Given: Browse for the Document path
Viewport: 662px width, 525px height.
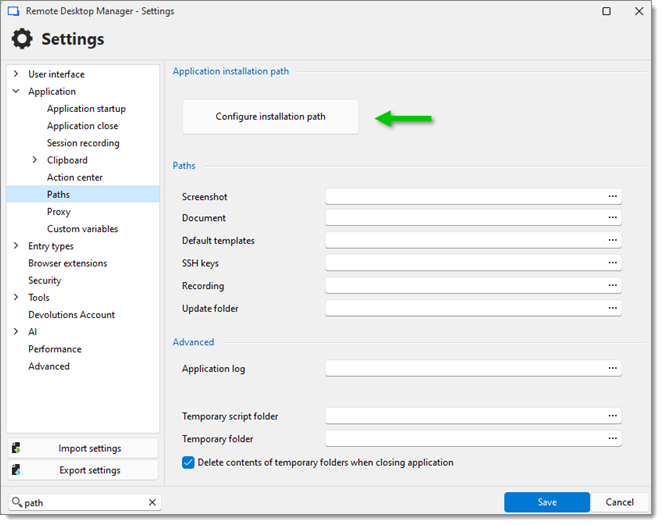Looking at the screenshot, I should 612,218.
